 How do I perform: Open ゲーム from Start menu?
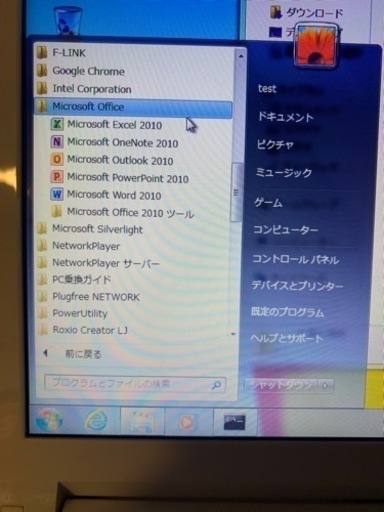coord(268,202)
